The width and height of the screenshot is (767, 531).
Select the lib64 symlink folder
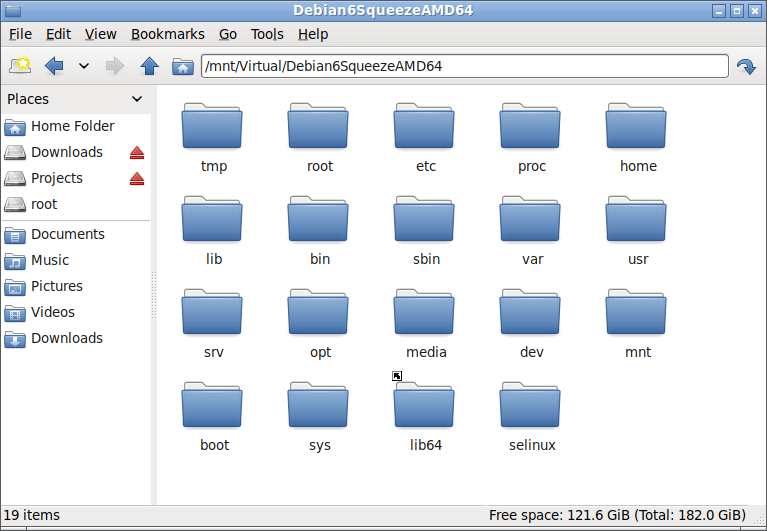pos(425,417)
